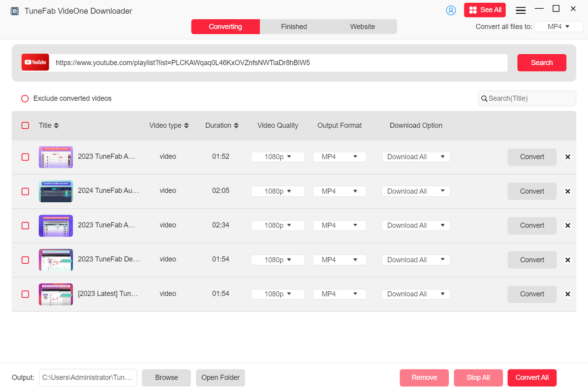Remove the 2023 TuneFab De… row with X
Image resolution: width=588 pixels, height=392 pixels.
(568, 260)
